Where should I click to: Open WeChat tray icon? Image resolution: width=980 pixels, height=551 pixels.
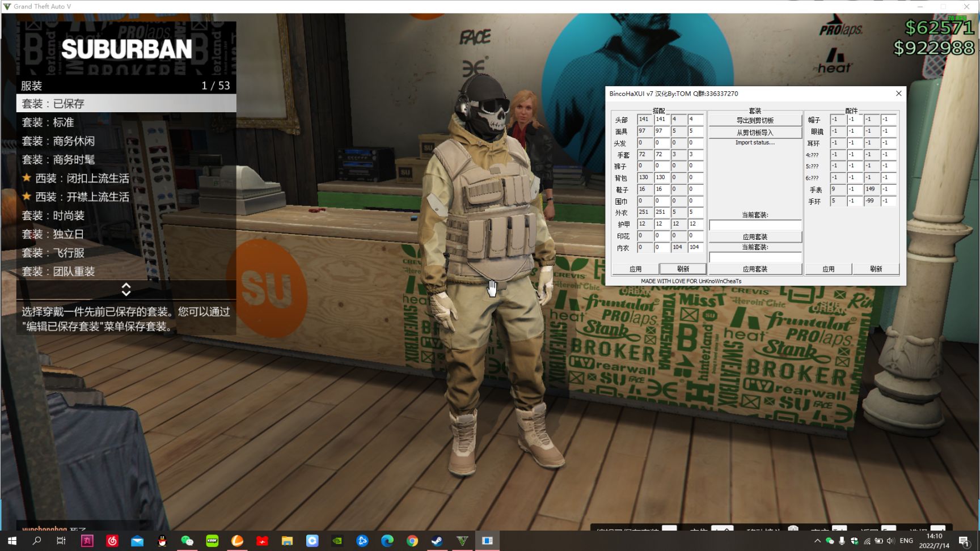830,541
